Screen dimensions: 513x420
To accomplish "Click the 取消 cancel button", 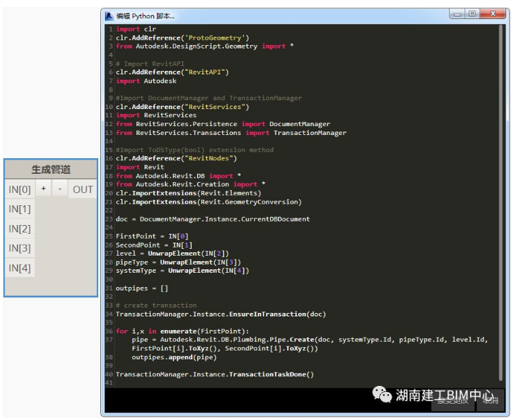I will (491, 400).
